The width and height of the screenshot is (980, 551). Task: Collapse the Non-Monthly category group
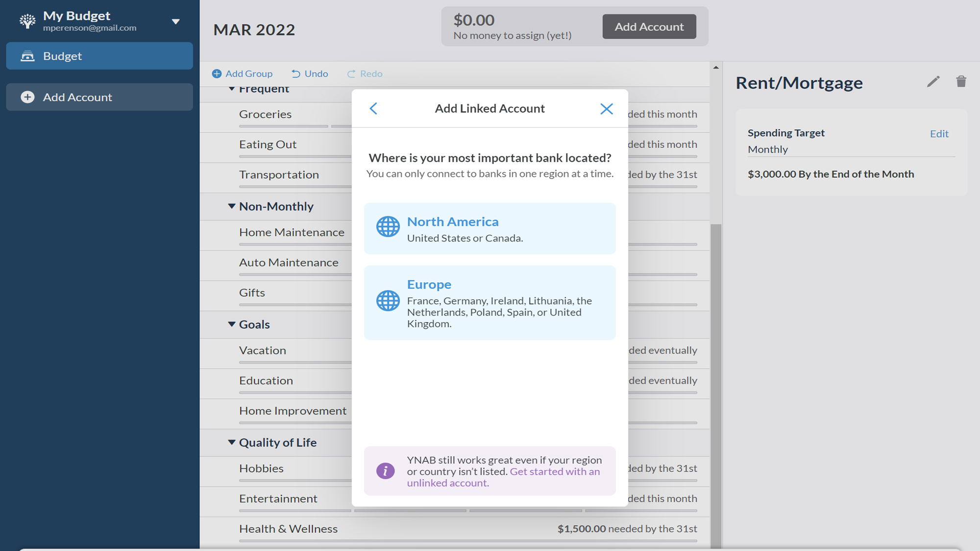tap(232, 206)
